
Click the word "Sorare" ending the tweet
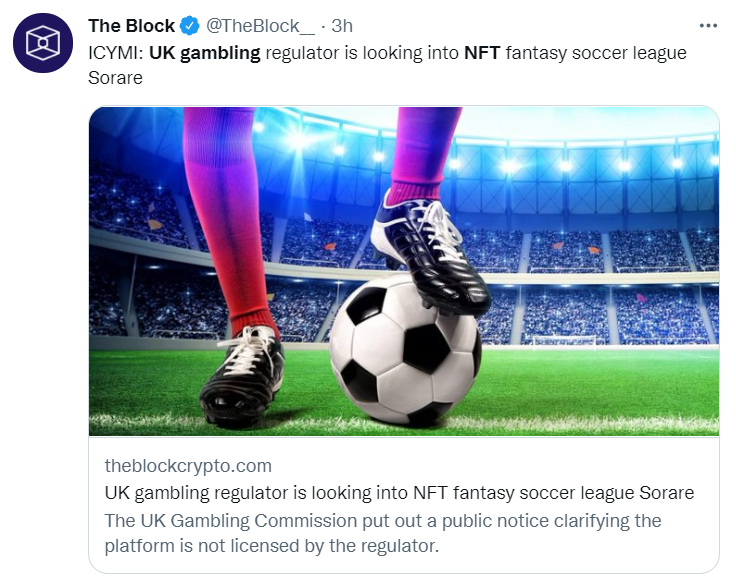click(115, 78)
